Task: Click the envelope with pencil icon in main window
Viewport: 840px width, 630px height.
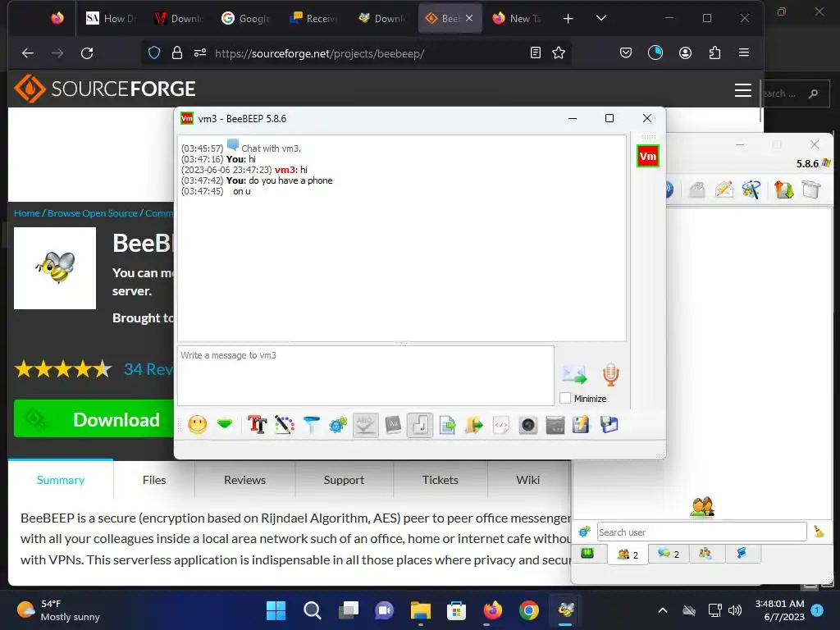Action: [x=724, y=189]
